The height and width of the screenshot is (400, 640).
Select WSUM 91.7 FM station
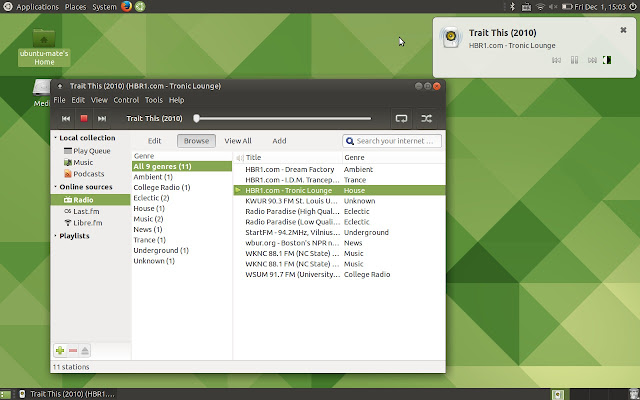click(x=340, y=275)
